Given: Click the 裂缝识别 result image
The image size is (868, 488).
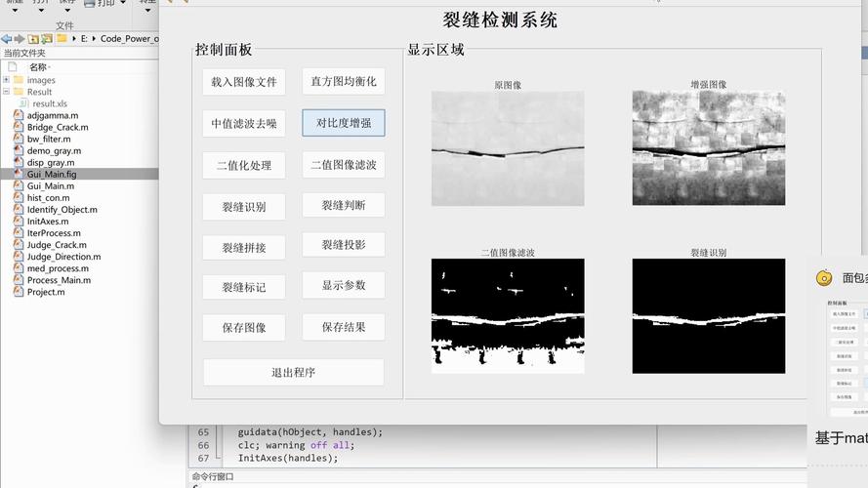Looking at the screenshot, I should [x=709, y=316].
